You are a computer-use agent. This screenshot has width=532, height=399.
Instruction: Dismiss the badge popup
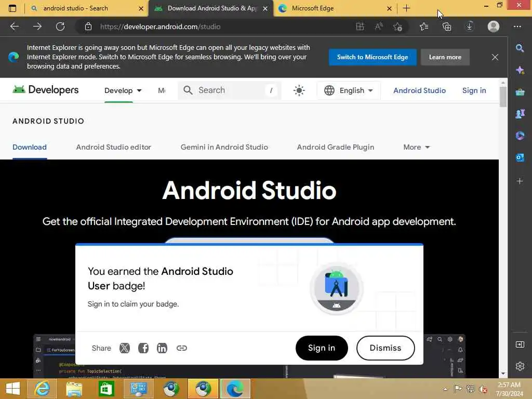[x=385, y=348]
